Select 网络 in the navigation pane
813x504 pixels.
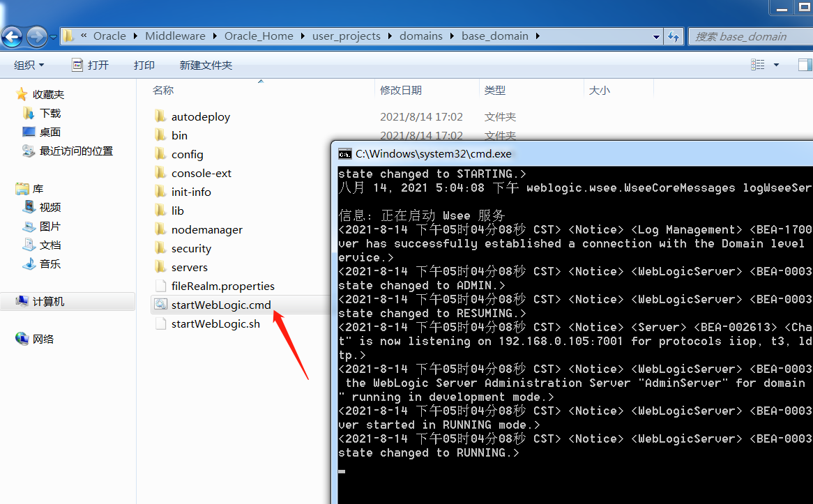pos(36,339)
